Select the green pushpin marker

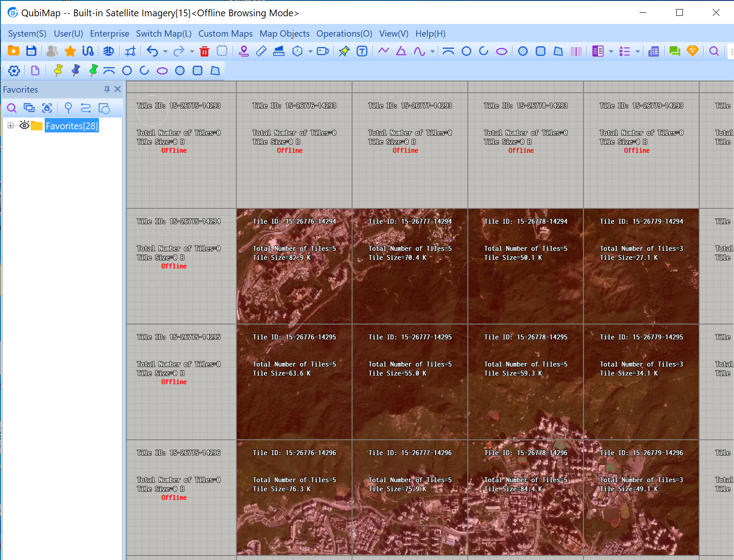(x=93, y=71)
